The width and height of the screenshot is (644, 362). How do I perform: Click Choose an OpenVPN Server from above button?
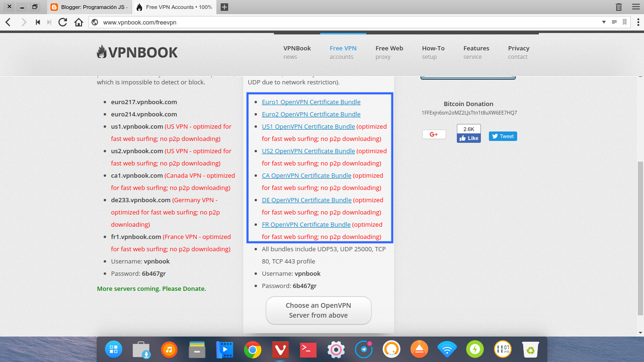coord(319,310)
